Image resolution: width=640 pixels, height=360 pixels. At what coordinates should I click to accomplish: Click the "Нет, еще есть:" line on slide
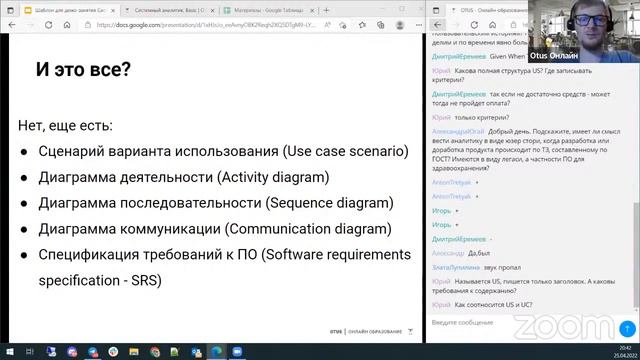point(65,125)
